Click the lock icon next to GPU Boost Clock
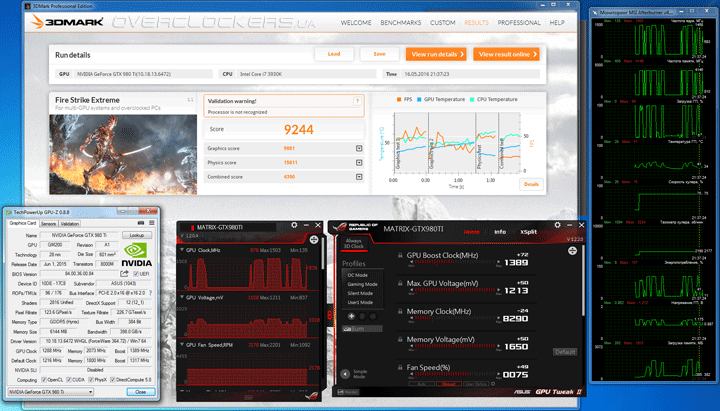The image size is (720, 411). pyautogui.click(x=400, y=255)
